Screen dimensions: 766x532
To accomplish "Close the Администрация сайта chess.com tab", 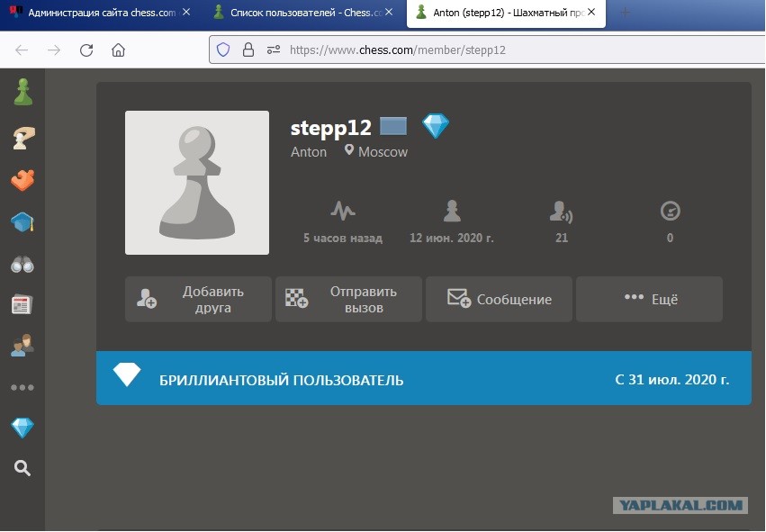I will [186, 13].
